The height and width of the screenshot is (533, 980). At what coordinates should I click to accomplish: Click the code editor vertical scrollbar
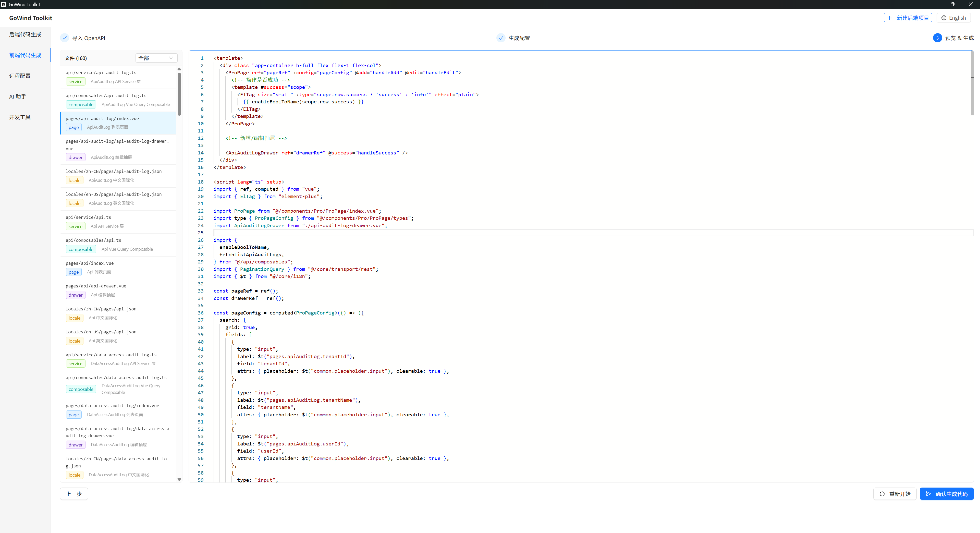pyautogui.click(x=972, y=83)
